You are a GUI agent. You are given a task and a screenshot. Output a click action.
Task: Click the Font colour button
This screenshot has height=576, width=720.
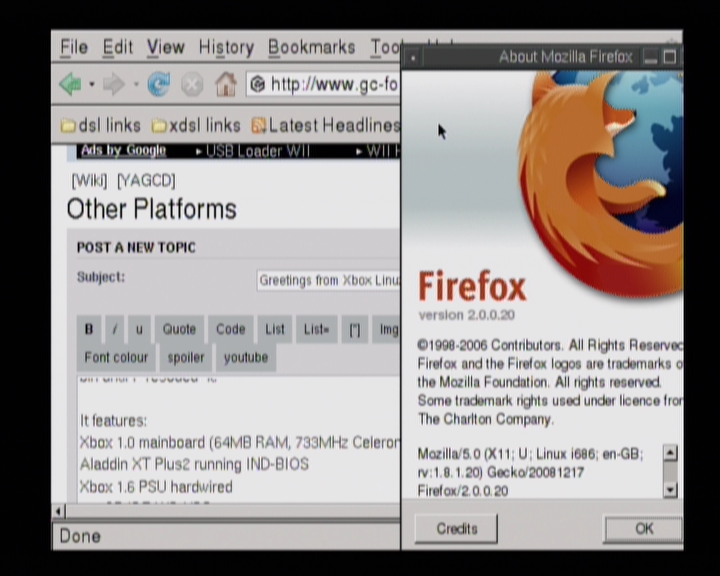(116, 357)
